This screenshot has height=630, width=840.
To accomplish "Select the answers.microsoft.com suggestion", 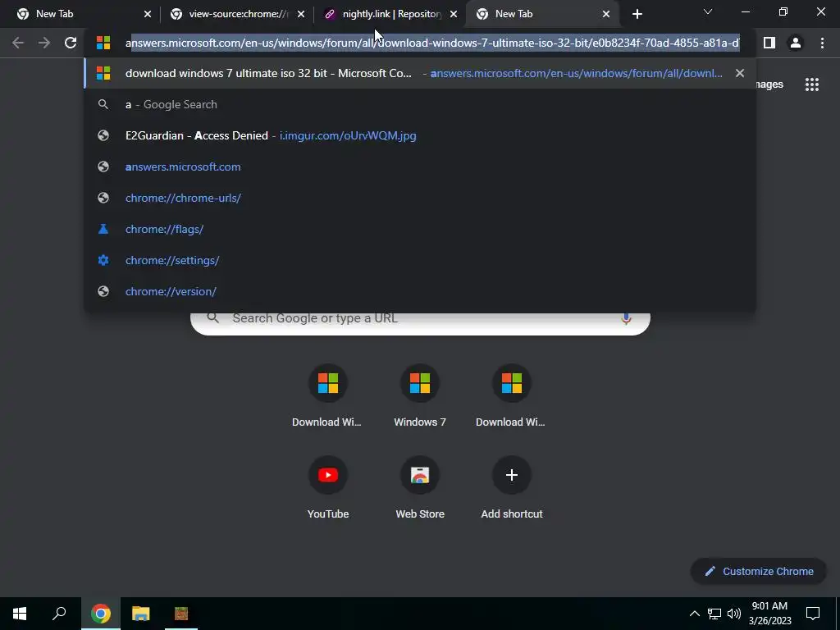I will point(419,167).
